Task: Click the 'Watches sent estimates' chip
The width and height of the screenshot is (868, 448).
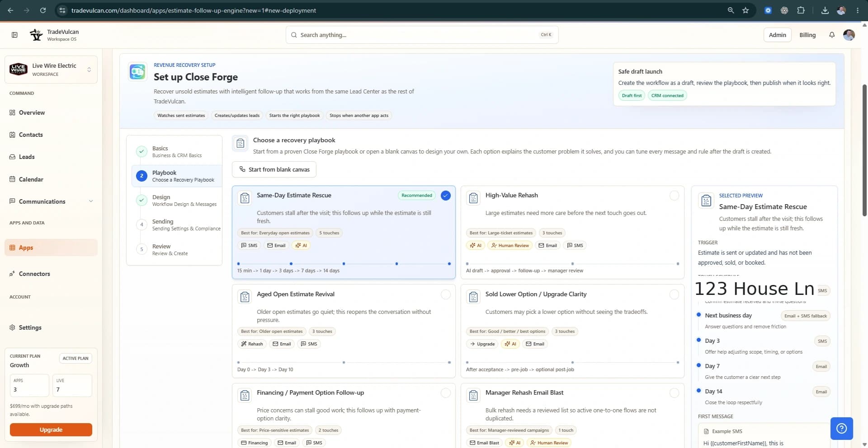Action: 181,115
